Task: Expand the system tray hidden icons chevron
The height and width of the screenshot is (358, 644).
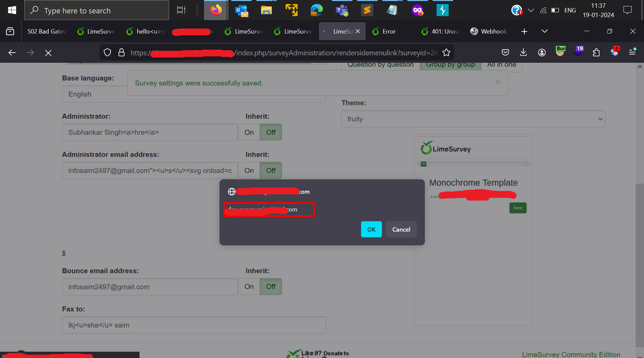Action: point(531,10)
